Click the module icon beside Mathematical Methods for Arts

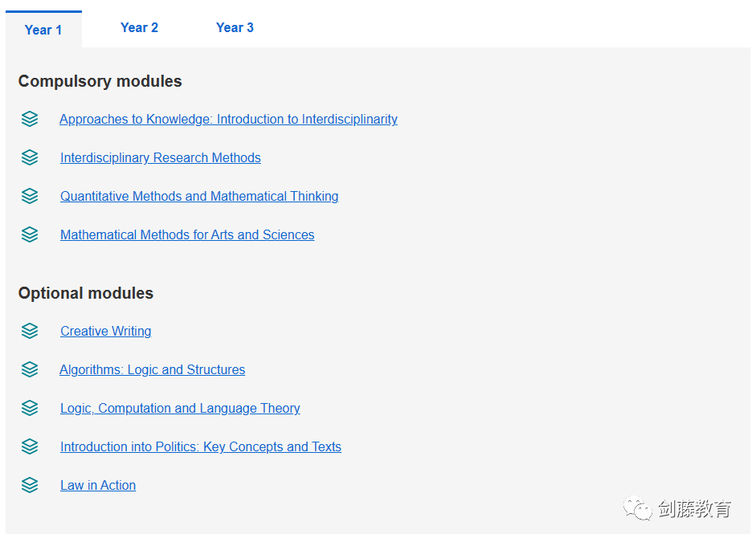click(x=30, y=234)
